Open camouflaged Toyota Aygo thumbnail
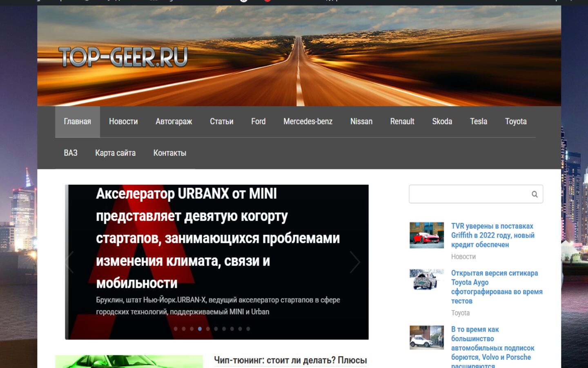Image resolution: width=588 pixels, height=368 pixels. pyautogui.click(x=427, y=280)
